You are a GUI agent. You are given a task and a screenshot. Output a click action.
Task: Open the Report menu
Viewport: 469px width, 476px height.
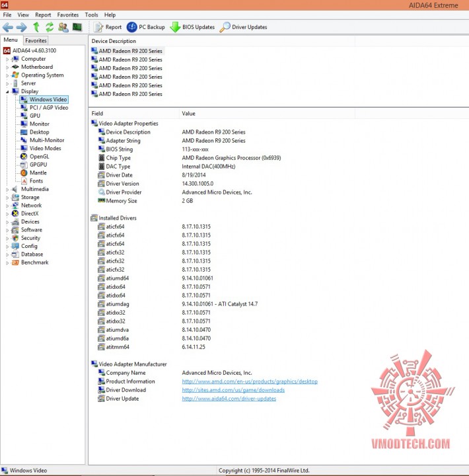pyautogui.click(x=43, y=15)
